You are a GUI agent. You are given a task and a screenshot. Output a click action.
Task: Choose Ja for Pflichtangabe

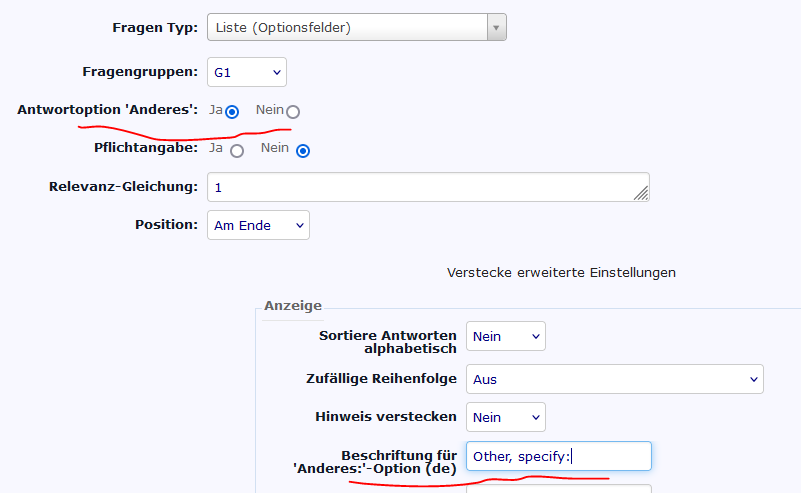coord(237,151)
